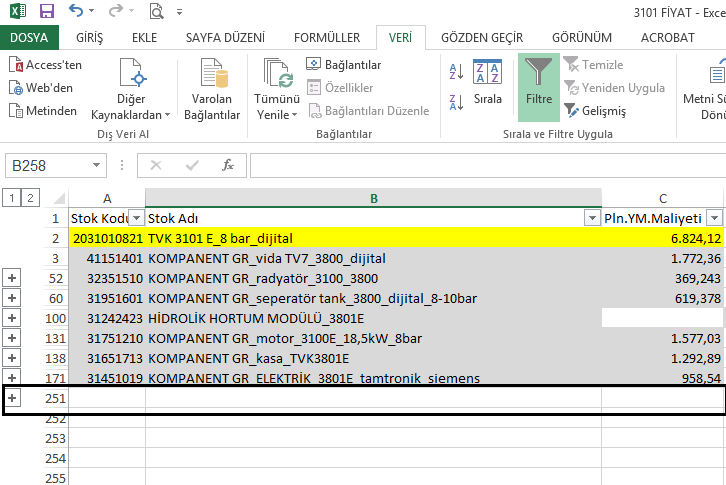Click the Name Box showing B258

pyautogui.click(x=48, y=166)
